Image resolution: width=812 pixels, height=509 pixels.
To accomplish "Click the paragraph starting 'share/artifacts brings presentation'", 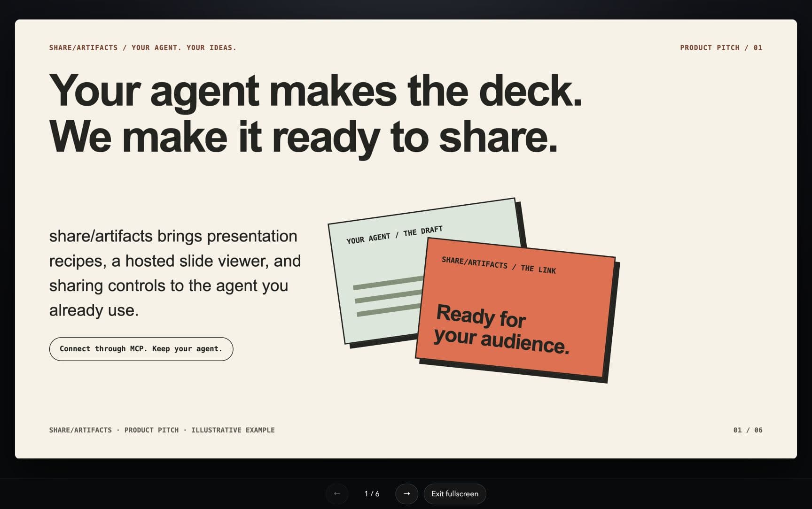I will pyautogui.click(x=175, y=273).
